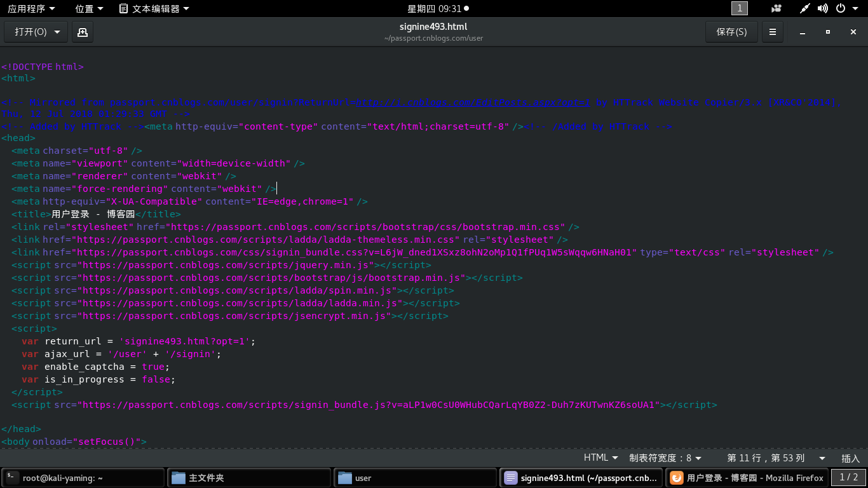Open Firefox 用户登录 window from taskbar

tap(747, 478)
